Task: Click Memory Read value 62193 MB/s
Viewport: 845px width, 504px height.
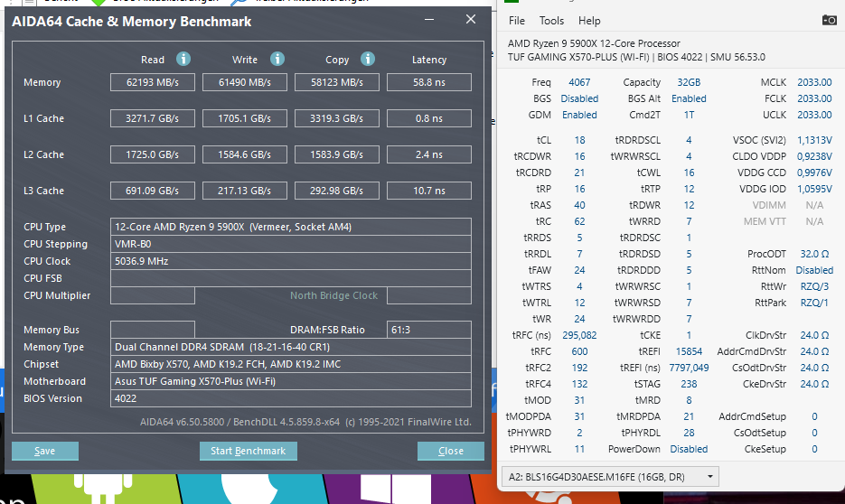Action: (x=153, y=82)
